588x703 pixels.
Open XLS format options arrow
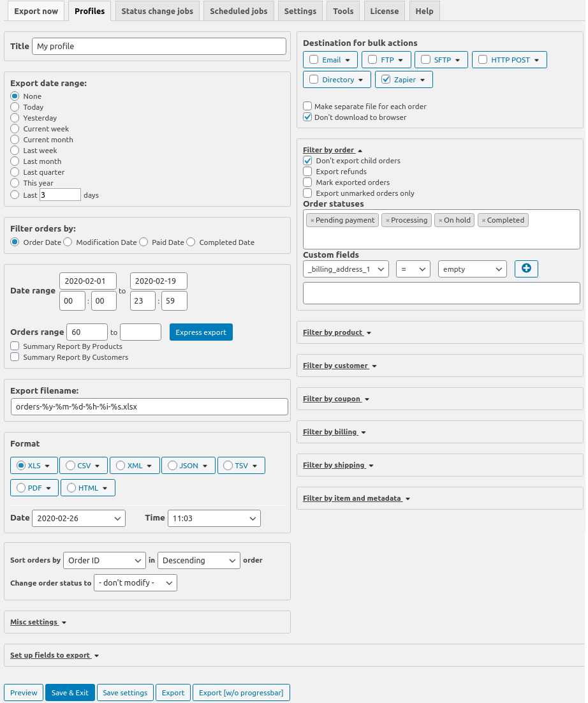coord(47,466)
